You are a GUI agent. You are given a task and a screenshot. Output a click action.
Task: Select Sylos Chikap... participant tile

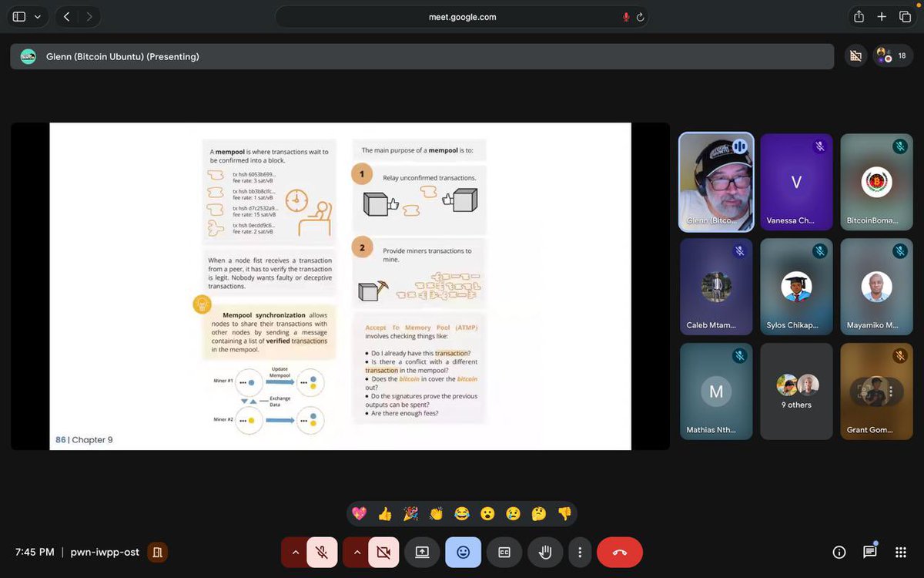point(796,287)
